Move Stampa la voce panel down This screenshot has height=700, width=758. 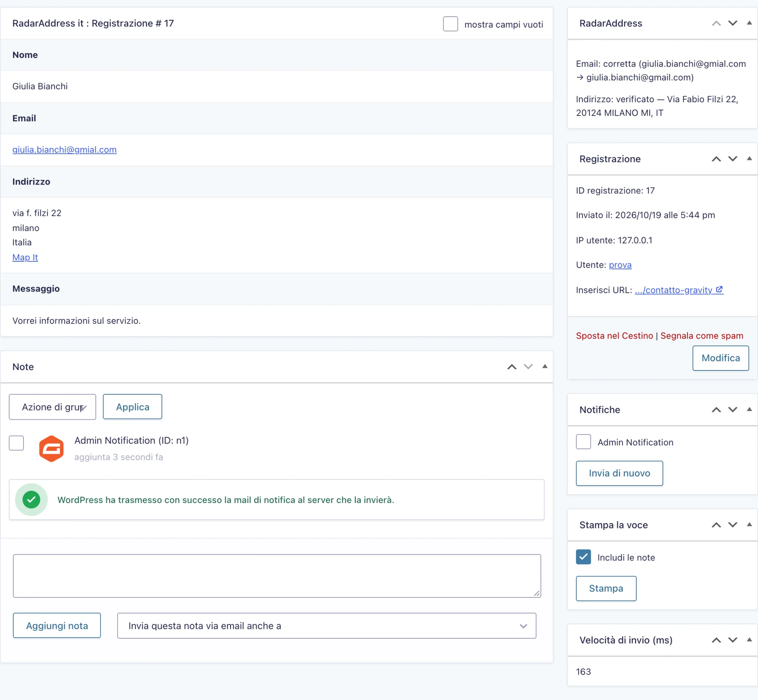pos(733,525)
